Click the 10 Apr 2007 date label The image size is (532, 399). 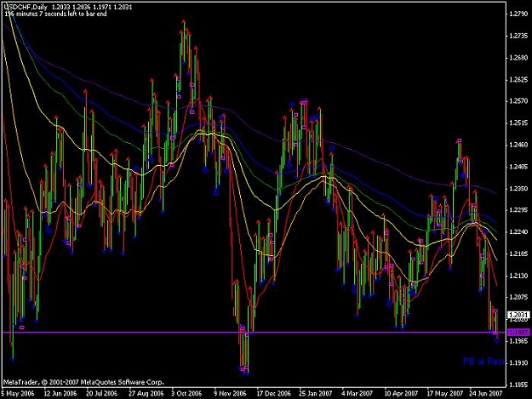coord(401,394)
